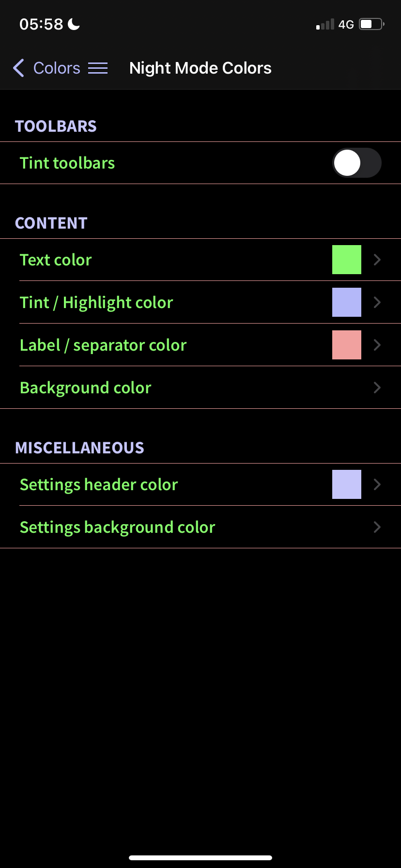401x868 pixels.
Task: Expand Label / separator color chevron
Action: coord(377,345)
